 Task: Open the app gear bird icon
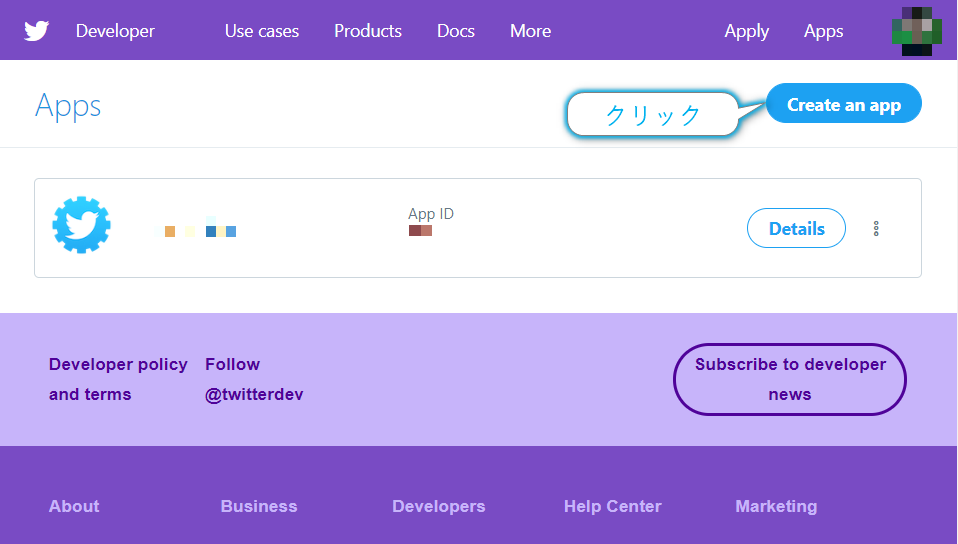tap(81, 225)
